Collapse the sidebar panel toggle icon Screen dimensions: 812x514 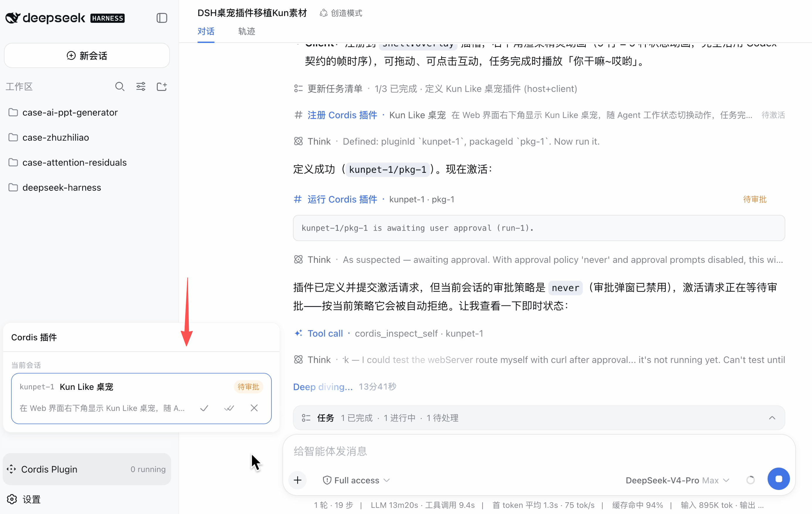(162, 18)
